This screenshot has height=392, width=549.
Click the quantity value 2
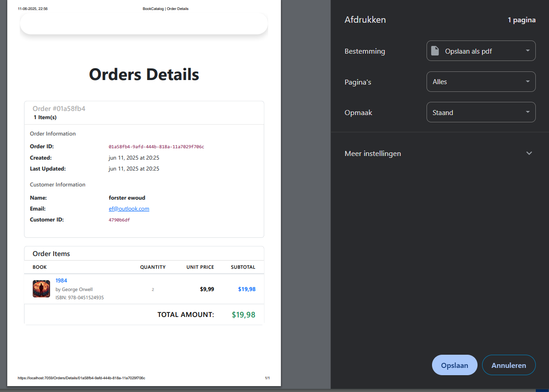pyautogui.click(x=153, y=290)
